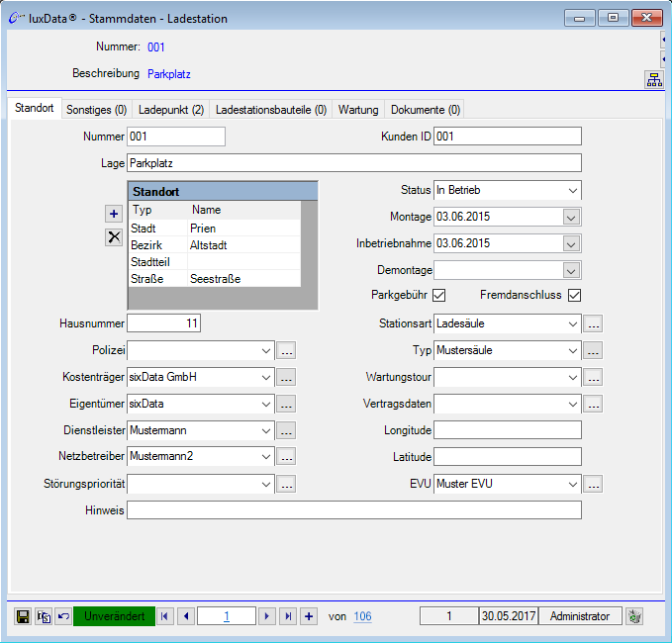Select the Straße row in Standort table
The image size is (672, 643).
(214, 279)
